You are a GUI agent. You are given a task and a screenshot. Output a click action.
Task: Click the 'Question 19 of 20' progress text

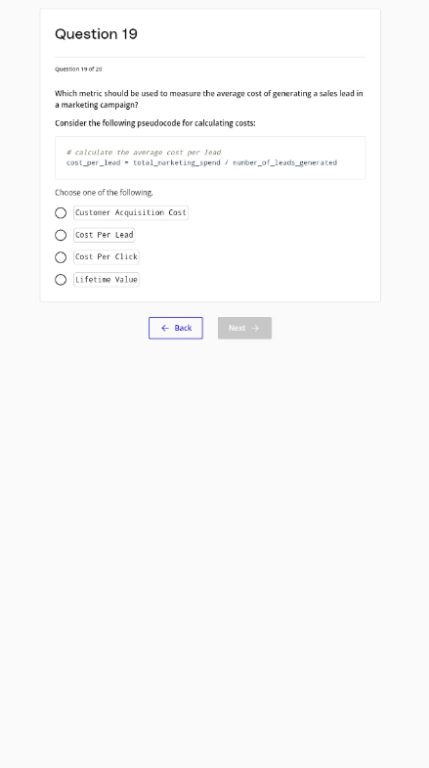point(78,69)
